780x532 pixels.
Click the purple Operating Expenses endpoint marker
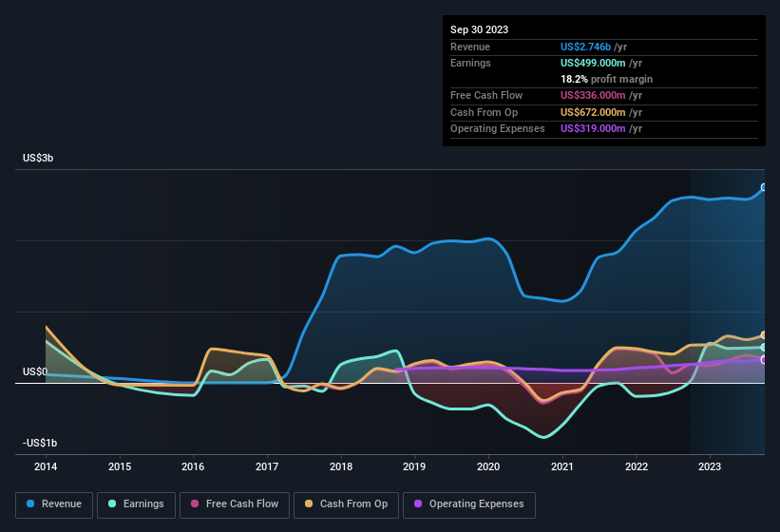pos(764,359)
